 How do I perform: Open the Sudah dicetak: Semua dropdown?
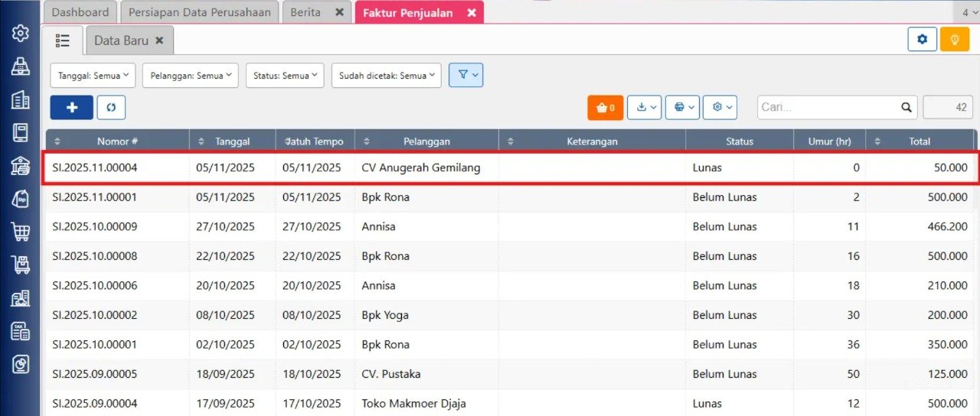click(x=387, y=75)
